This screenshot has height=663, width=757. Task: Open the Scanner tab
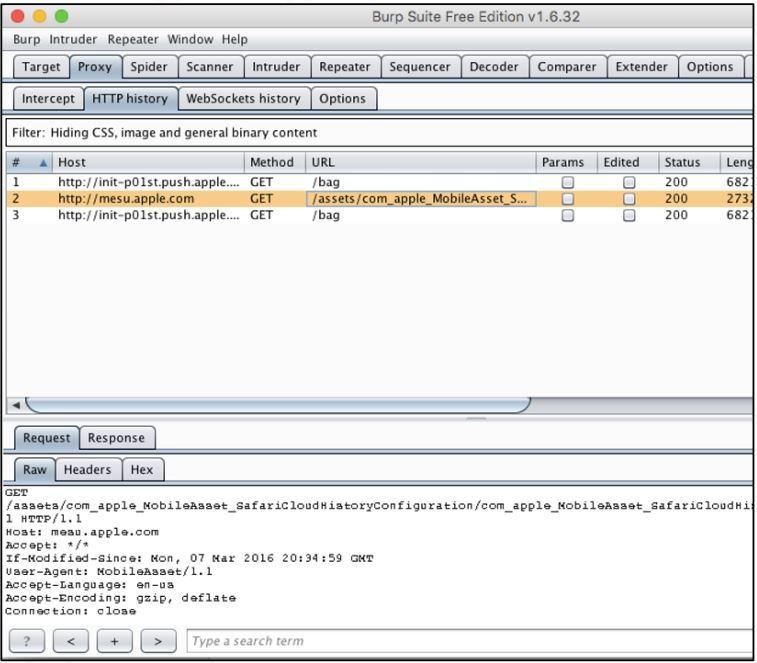pos(210,67)
